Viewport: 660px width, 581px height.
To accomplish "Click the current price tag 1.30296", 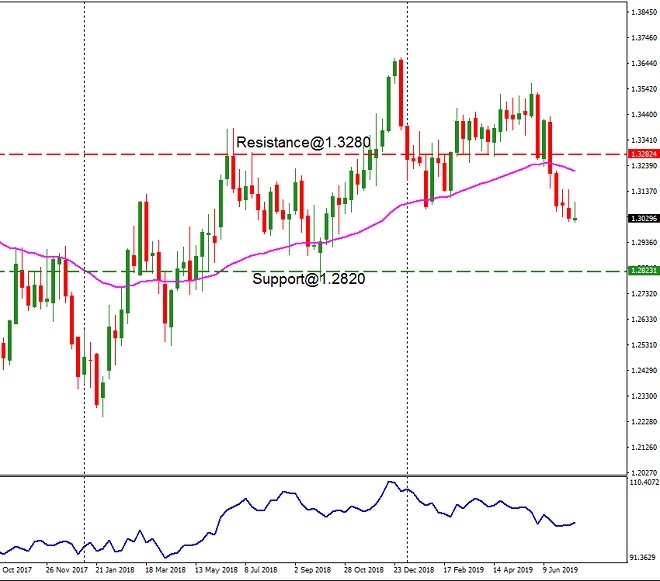I will (643, 219).
